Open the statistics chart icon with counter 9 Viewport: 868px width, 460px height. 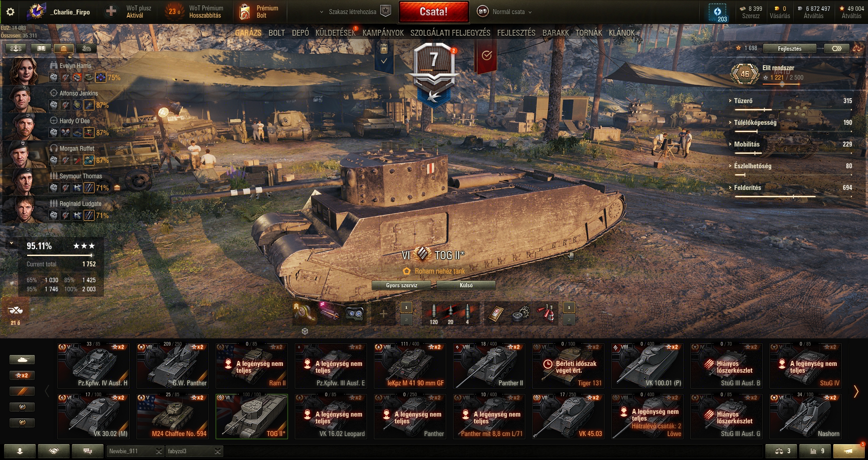(x=815, y=451)
